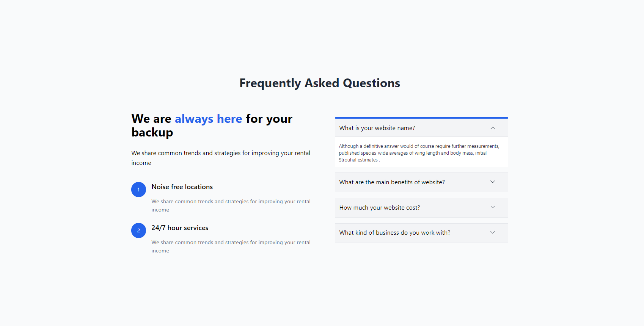The width and height of the screenshot is (644, 326).
Task: Expand 'What are the main benefits of website?'
Action: point(421,182)
